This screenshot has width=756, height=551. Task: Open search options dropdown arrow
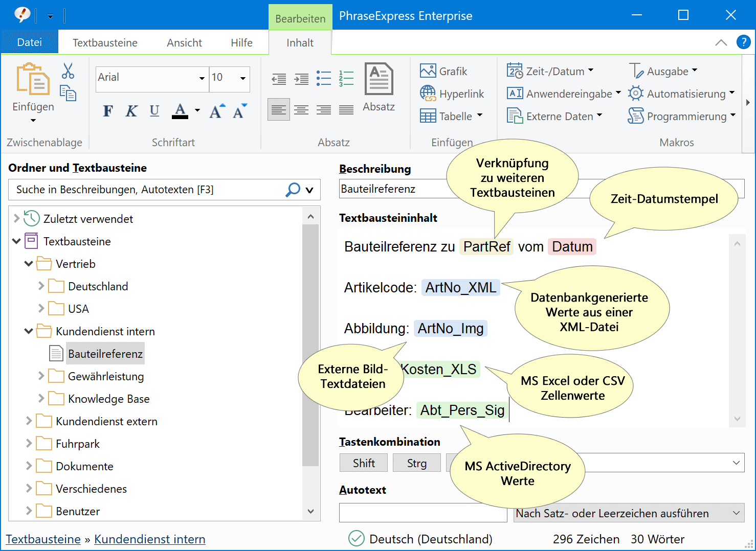click(309, 190)
